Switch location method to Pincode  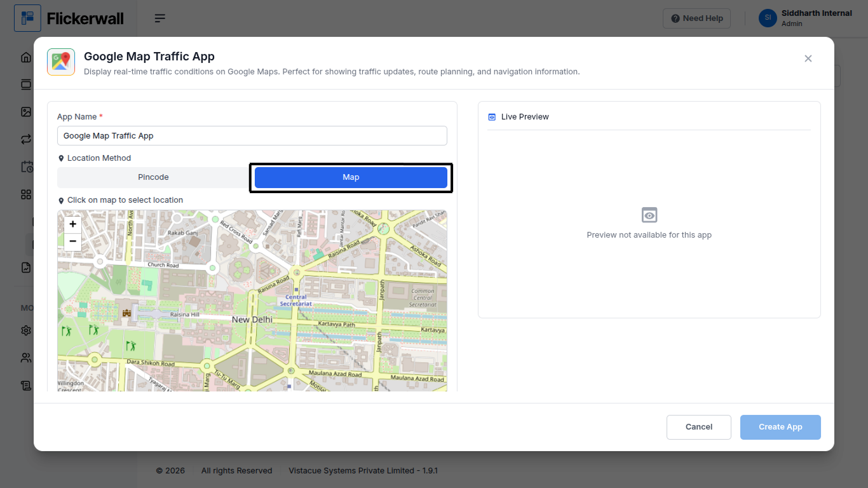point(153,177)
